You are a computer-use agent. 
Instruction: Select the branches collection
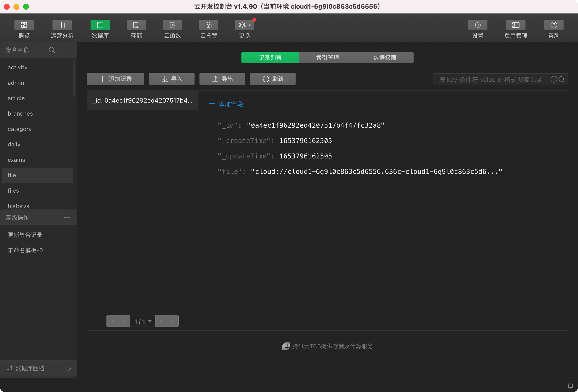pos(20,114)
